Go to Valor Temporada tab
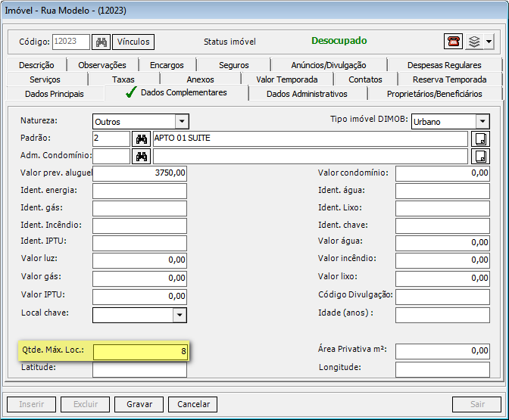 (x=287, y=79)
